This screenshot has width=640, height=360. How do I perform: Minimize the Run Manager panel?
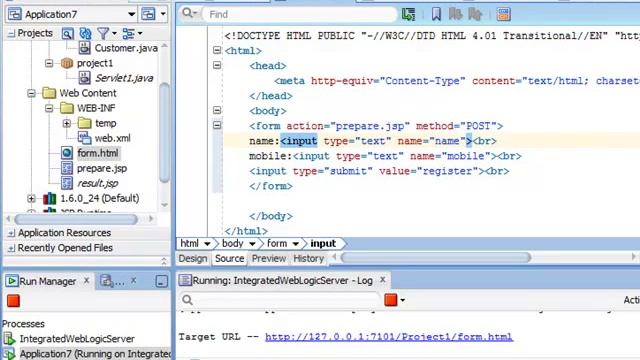162,281
